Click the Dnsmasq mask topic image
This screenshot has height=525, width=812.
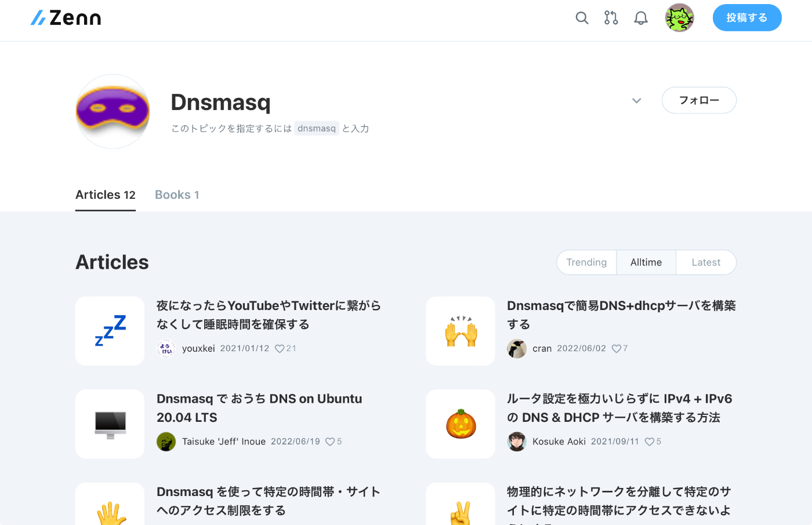pos(113,111)
